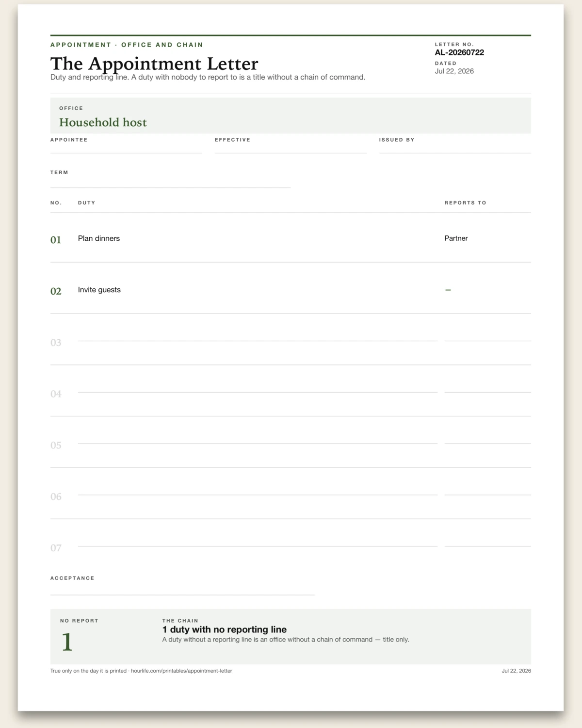The image size is (582, 728).
Task: Click '1 duty with no reporting line' summary
Action: tap(225, 629)
